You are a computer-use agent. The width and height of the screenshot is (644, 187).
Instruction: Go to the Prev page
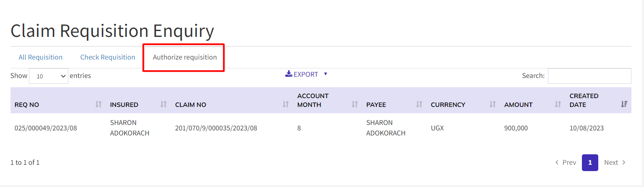coord(566,162)
